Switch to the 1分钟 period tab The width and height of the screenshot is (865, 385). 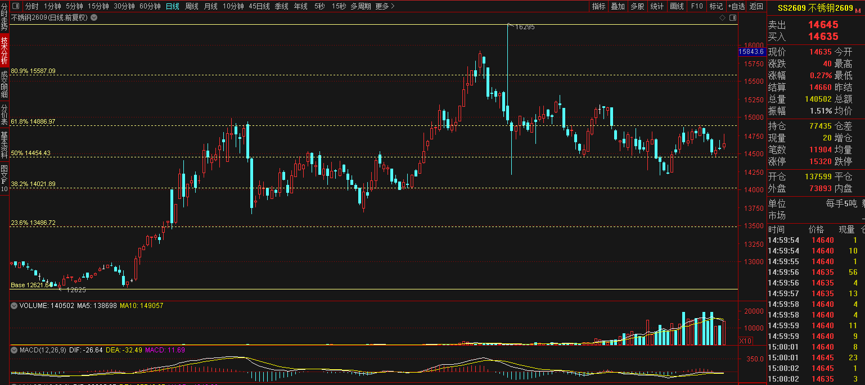(x=52, y=7)
